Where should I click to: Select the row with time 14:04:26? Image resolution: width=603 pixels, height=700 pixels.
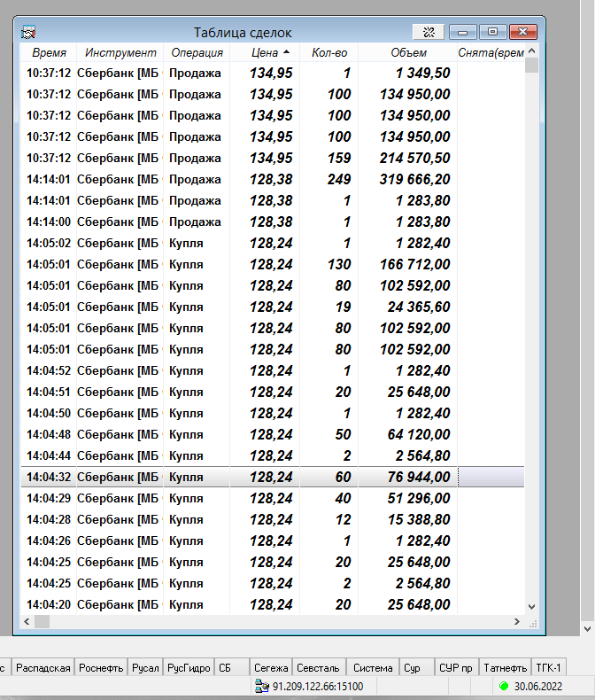coord(273,541)
